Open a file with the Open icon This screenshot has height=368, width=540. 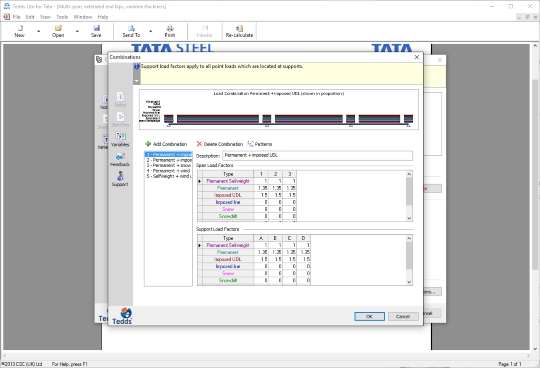[58, 28]
